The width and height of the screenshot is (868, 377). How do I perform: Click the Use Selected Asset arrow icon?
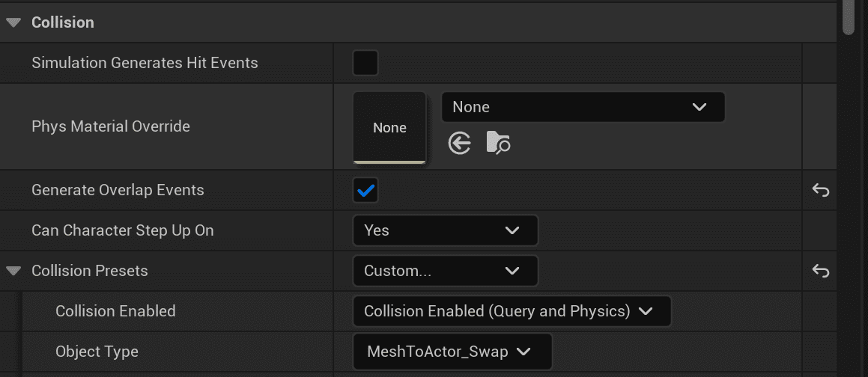pyautogui.click(x=460, y=144)
